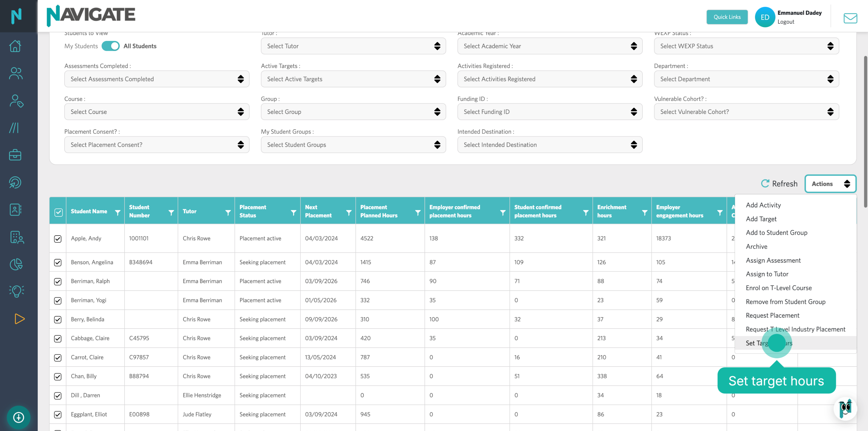Open the mail envelope icon
The width and height of the screenshot is (868, 431).
click(850, 18)
